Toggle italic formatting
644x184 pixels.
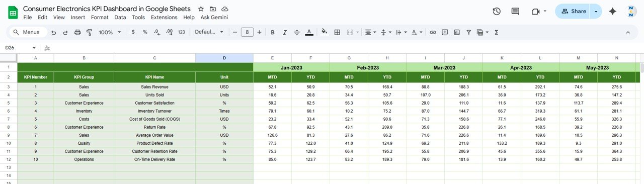(284, 32)
